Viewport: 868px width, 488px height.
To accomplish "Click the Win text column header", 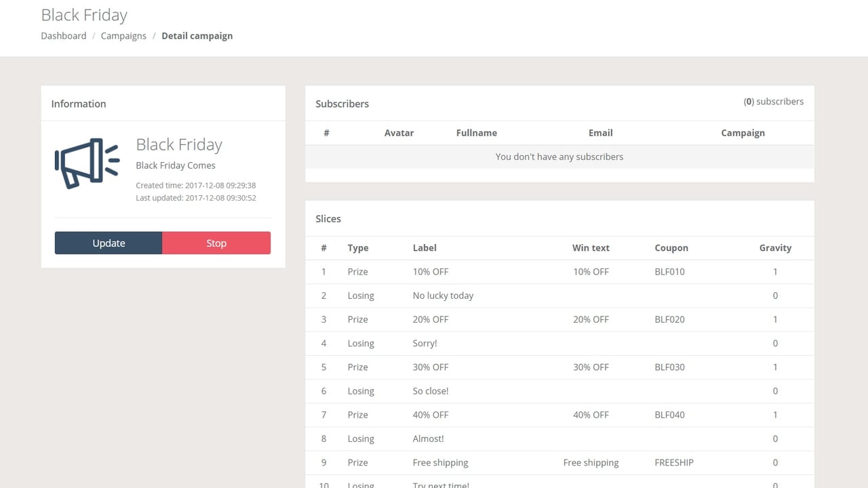I will [591, 248].
